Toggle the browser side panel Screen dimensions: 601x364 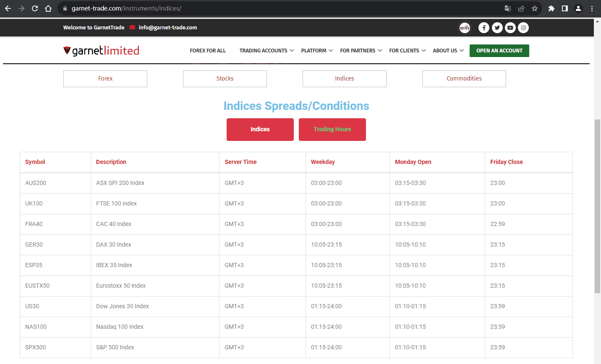point(565,8)
